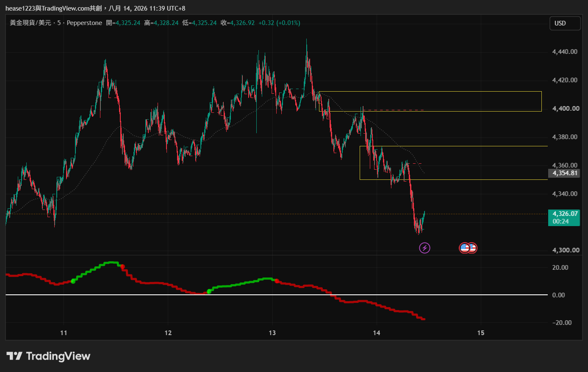
Task: Click the Pepperstone broker label
Action: click(84, 23)
